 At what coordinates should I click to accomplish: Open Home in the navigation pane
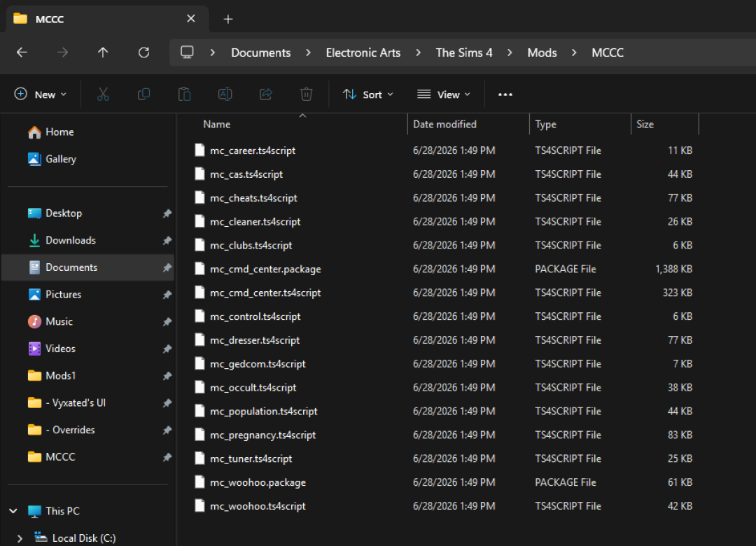point(50,132)
